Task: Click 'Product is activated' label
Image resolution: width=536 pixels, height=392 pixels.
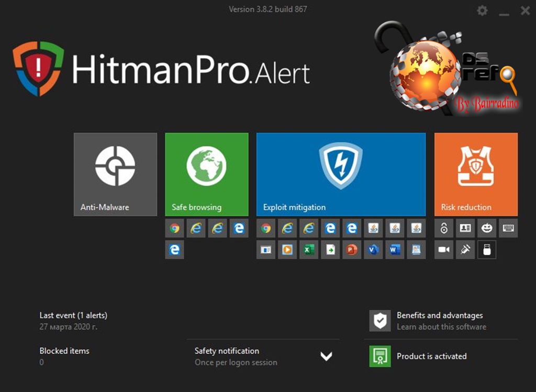Action: [431, 356]
